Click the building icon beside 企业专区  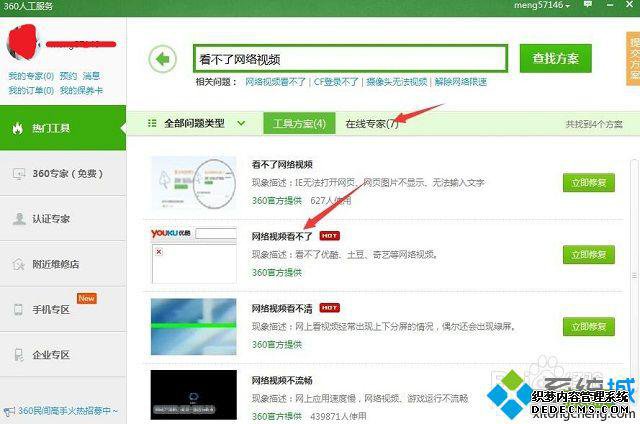click(19, 355)
